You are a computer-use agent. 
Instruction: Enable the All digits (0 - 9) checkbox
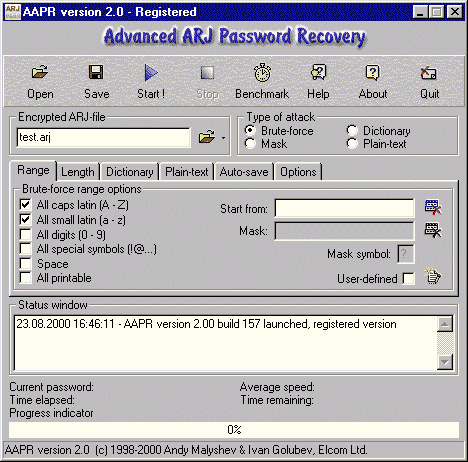point(26,234)
